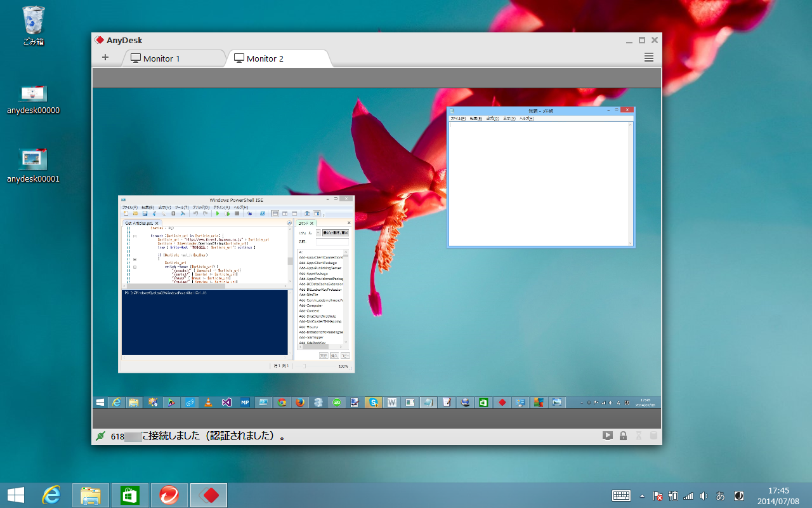Show hidden system tray icons

642,495
